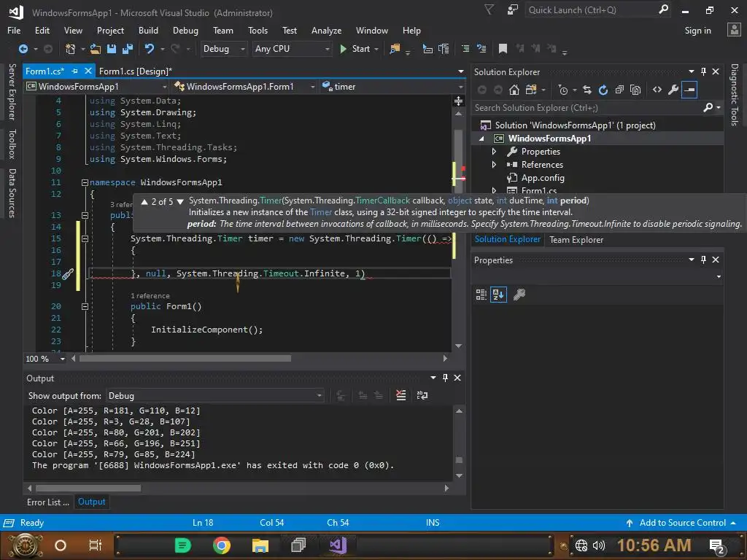Image resolution: width=747 pixels, height=560 pixels.
Task: Switch to the Error List tab
Action: (47, 502)
